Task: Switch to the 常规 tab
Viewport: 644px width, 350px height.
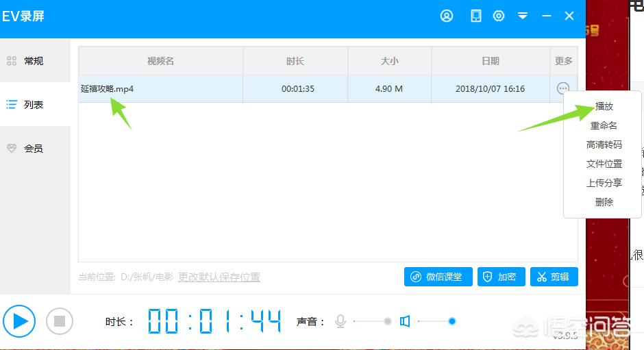Action: tap(35, 61)
